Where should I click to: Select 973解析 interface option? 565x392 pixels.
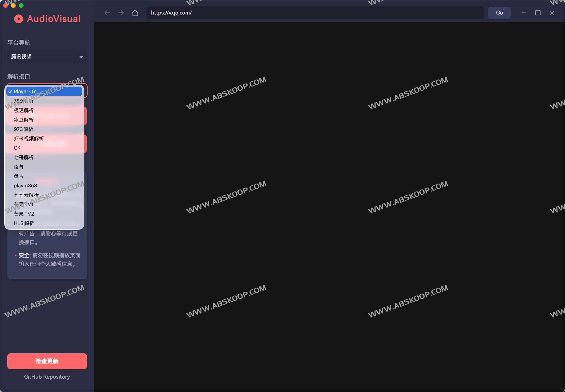coord(23,129)
